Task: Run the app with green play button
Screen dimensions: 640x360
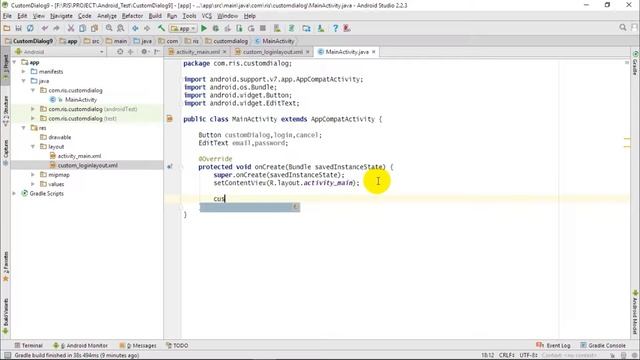Action: (x=204, y=28)
